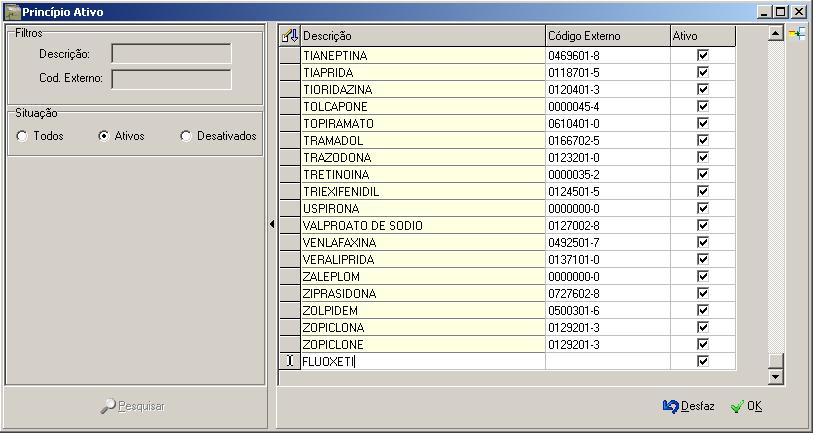Uncheck Ativo for TIANEPTINA
Image resolution: width=813 pixels, height=433 pixels.
(703, 55)
